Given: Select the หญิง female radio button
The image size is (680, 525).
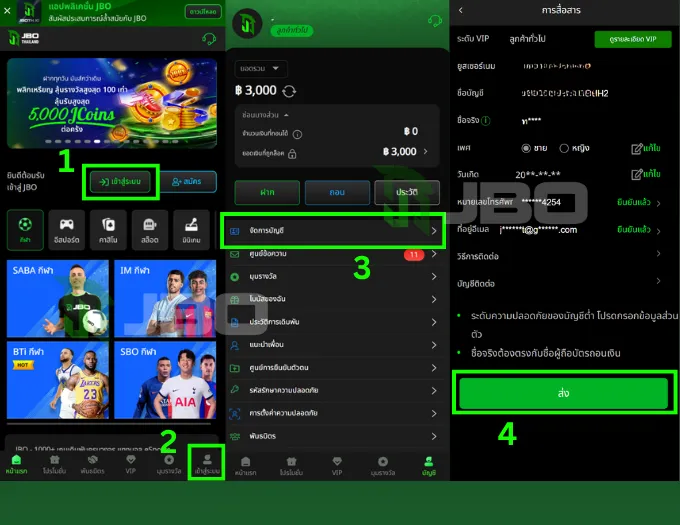Looking at the screenshot, I should (x=564, y=148).
